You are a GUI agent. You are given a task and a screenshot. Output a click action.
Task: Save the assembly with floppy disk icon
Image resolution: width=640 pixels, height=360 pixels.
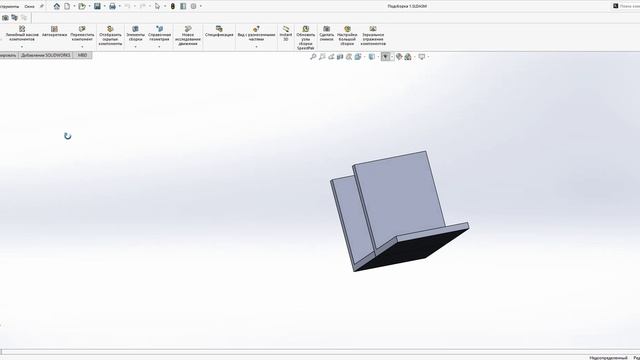pyautogui.click(x=97, y=6)
